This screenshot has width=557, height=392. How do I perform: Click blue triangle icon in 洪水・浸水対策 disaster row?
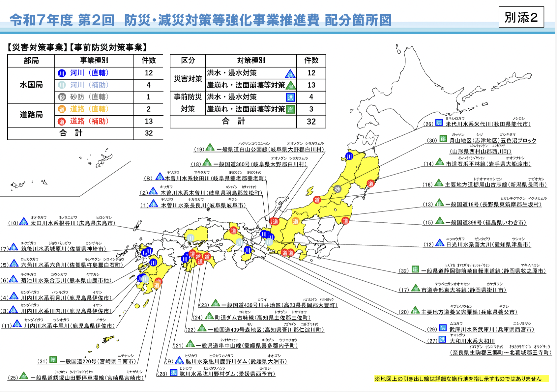(x=290, y=74)
